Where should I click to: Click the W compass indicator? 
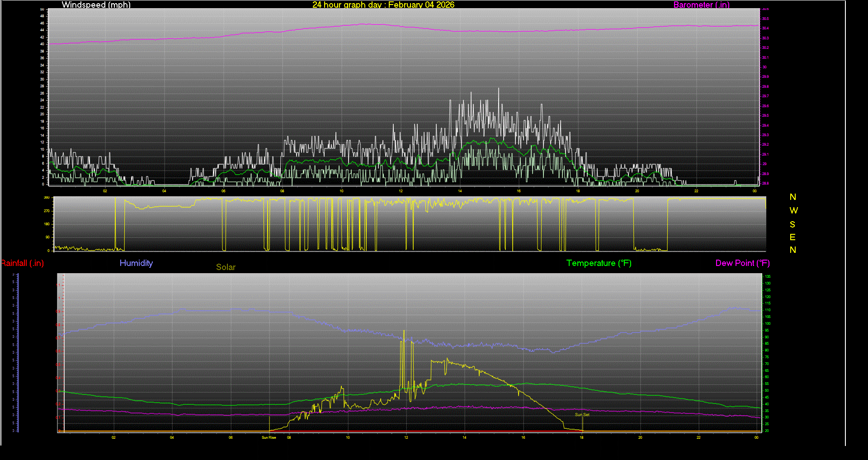pos(793,210)
